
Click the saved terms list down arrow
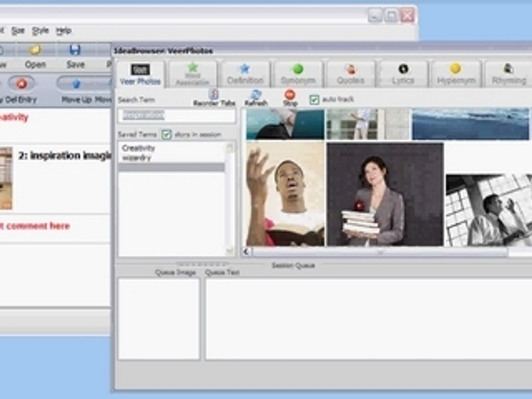pos(229,251)
